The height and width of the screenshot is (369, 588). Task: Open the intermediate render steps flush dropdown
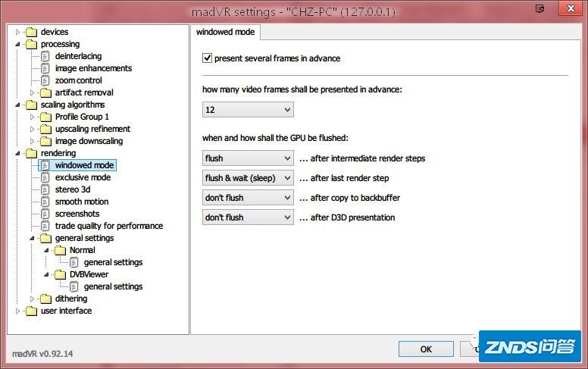[x=248, y=158]
